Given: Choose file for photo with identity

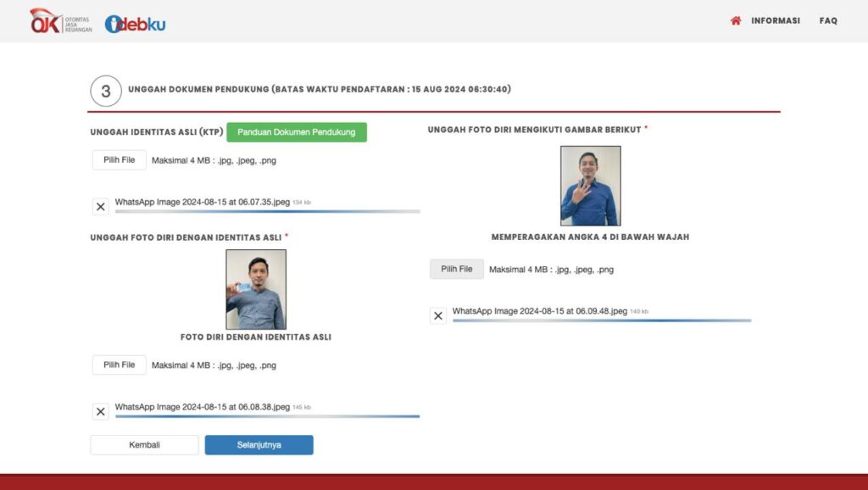Looking at the screenshot, I should (x=119, y=365).
